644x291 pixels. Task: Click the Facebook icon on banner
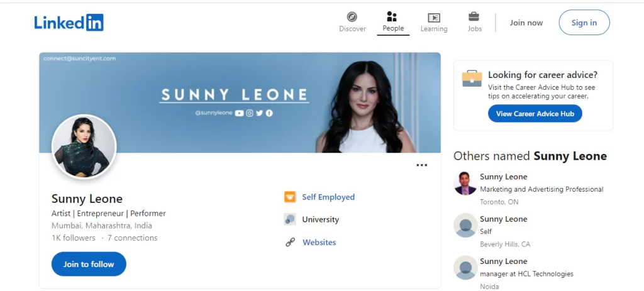pos(269,113)
